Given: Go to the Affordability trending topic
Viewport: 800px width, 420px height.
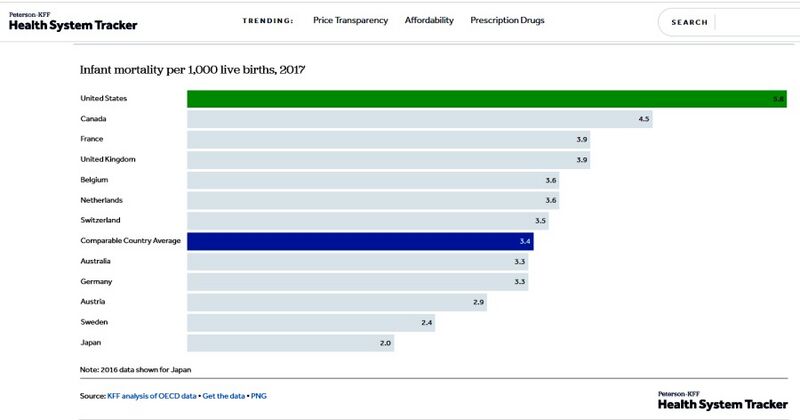Looking at the screenshot, I should coord(429,21).
